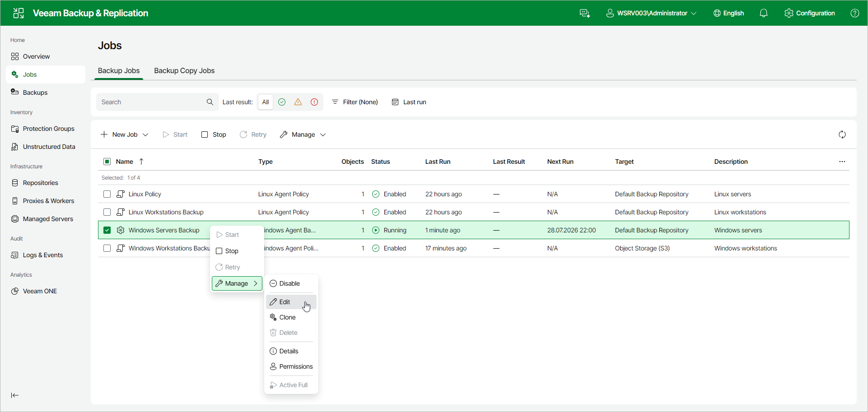Click the Windows Servers Backup gear icon
The image size is (868, 412).
pos(121,230)
